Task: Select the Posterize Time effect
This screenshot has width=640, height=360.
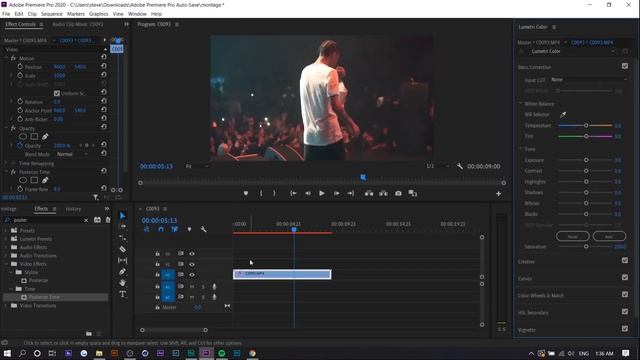Action: pyautogui.click(x=44, y=297)
